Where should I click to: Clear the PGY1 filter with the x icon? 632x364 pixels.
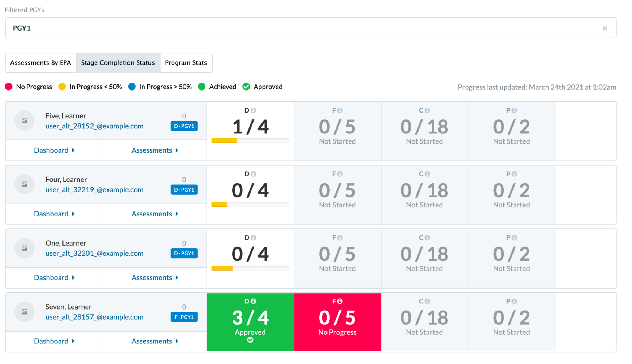click(x=605, y=28)
